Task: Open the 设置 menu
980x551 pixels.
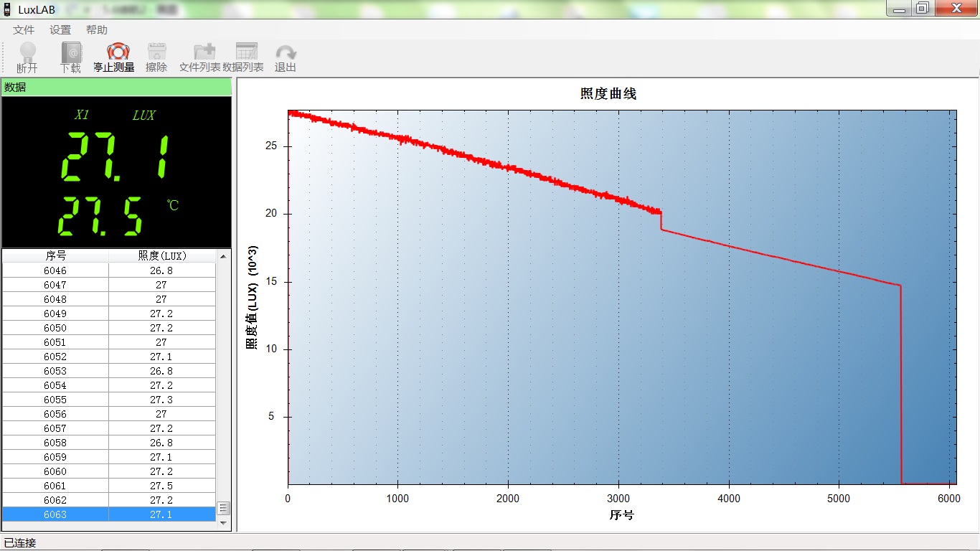Action: pos(60,30)
